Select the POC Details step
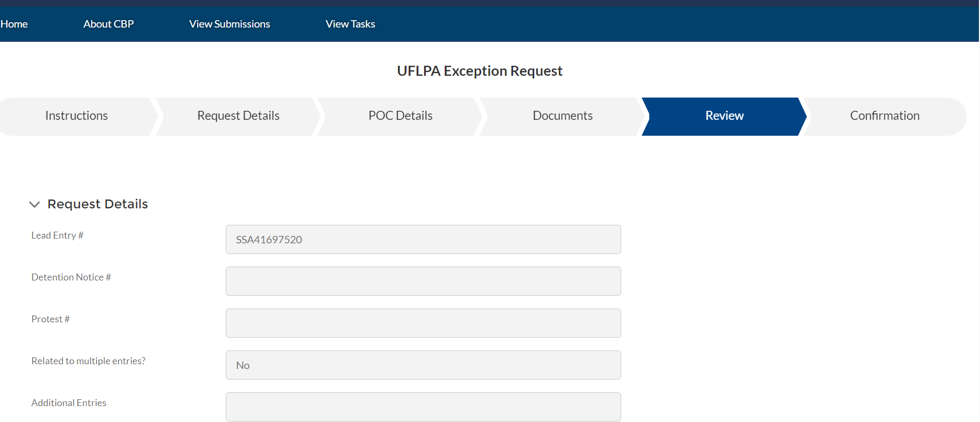 click(400, 116)
